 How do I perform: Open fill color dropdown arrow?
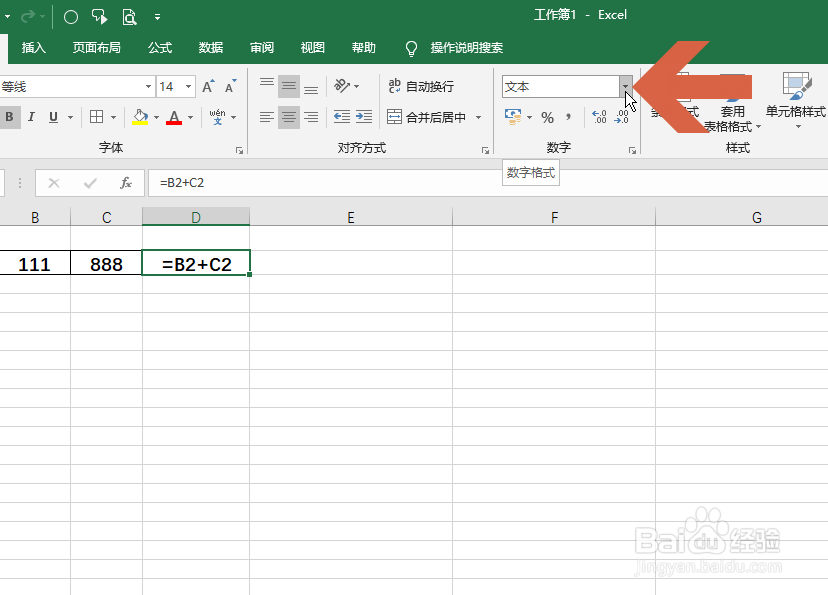156,117
